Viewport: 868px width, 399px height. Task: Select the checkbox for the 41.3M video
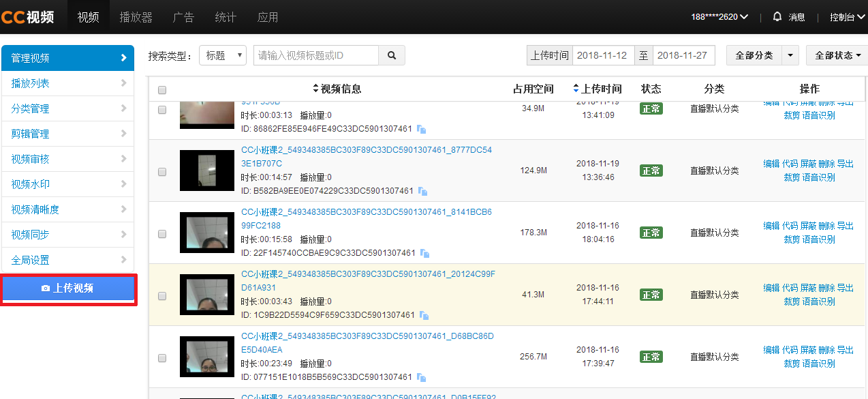[162, 296]
